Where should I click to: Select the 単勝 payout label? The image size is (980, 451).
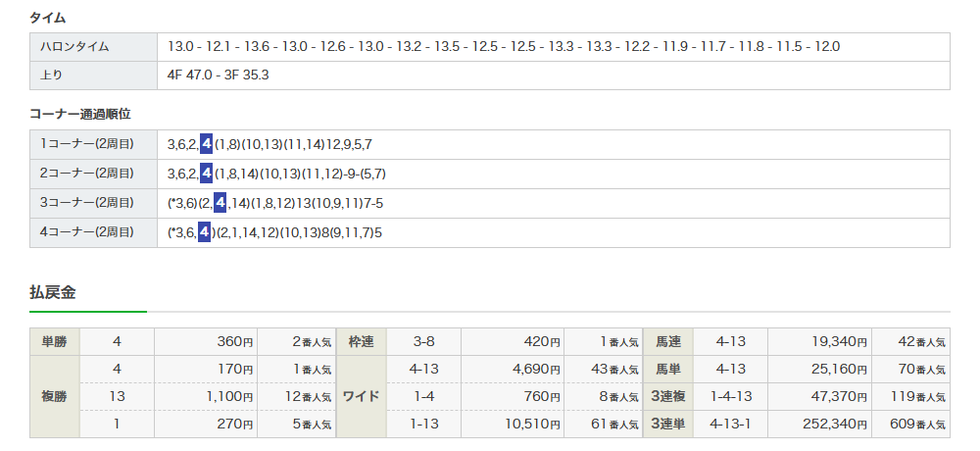click(x=54, y=342)
